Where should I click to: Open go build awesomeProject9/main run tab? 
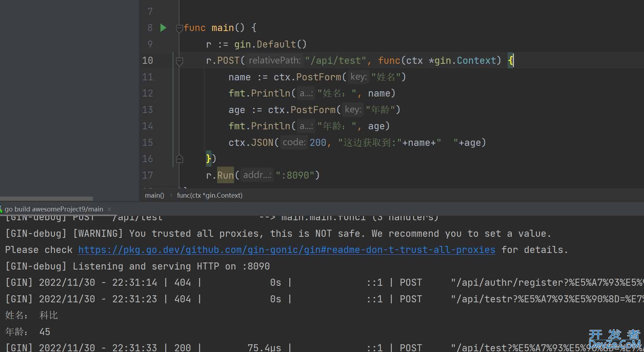pyautogui.click(x=54, y=209)
